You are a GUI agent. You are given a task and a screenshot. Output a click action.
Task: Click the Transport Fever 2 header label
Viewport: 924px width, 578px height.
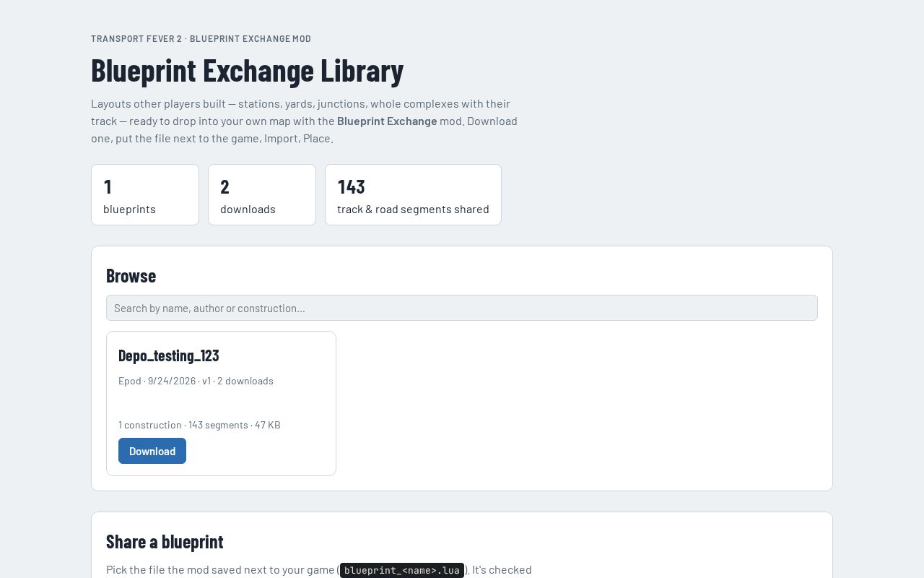point(201,39)
